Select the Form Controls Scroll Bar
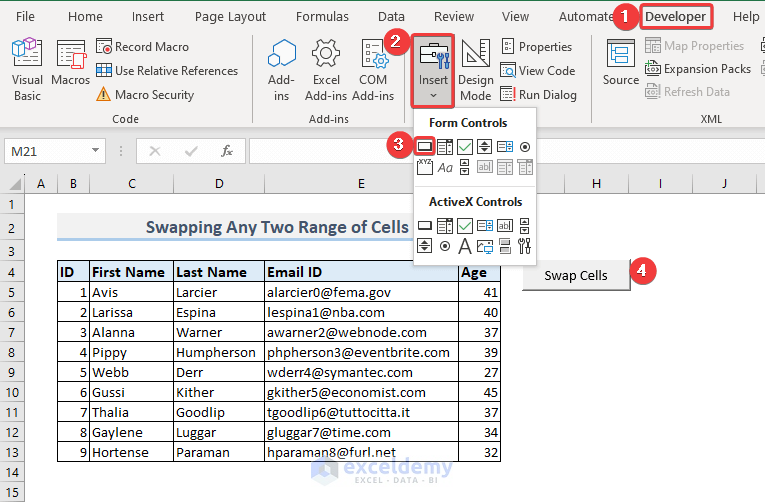This screenshot has width=765, height=502. tap(465, 167)
